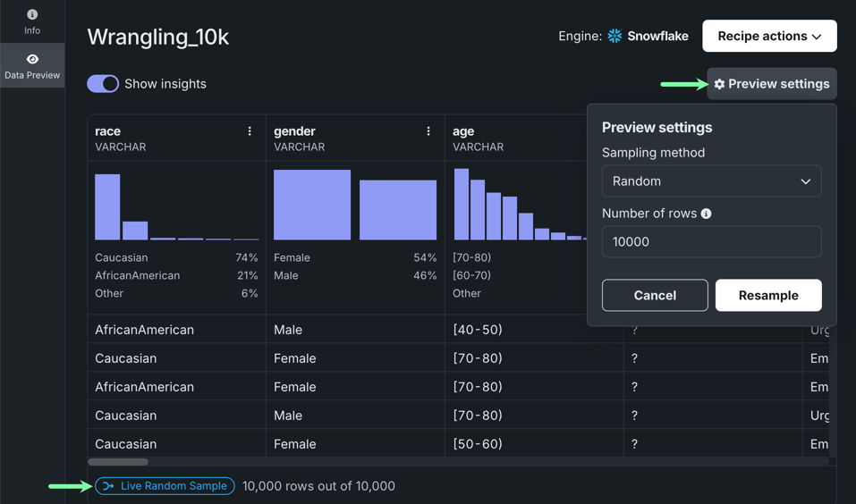Select the first AfricanAmerican row cell
The height and width of the screenshot is (504, 856).
click(x=145, y=330)
